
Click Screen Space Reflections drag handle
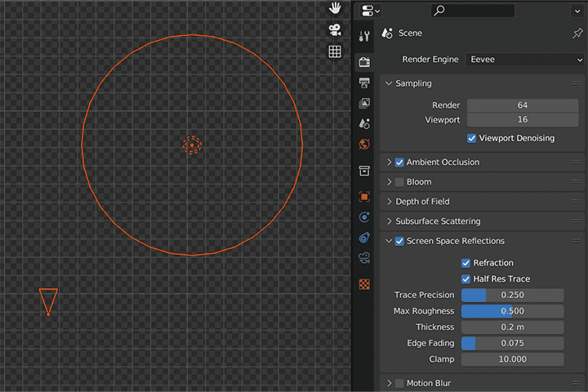(577, 241)
